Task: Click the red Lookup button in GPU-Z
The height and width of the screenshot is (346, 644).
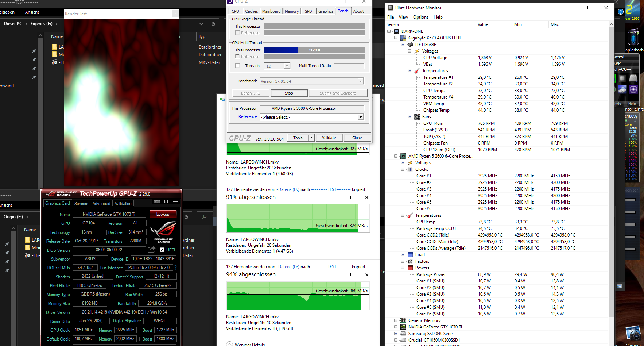Action: [x=163, y=214]
